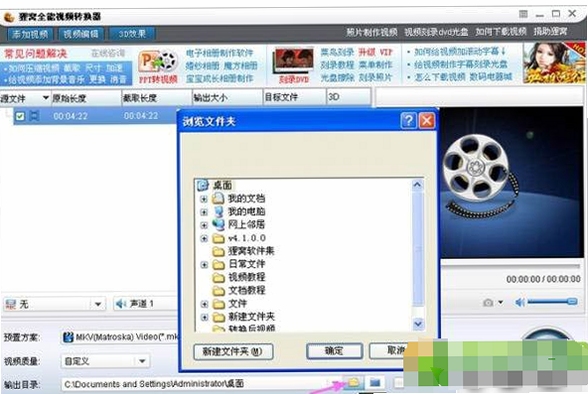Click the film strip icon in the video row
588x394 pixels.
point(34,116)
